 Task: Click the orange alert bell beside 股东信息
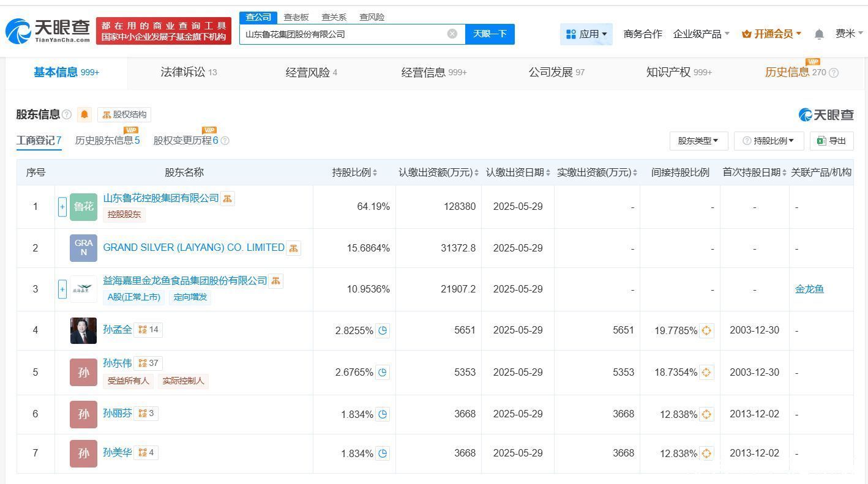(84, 114)
